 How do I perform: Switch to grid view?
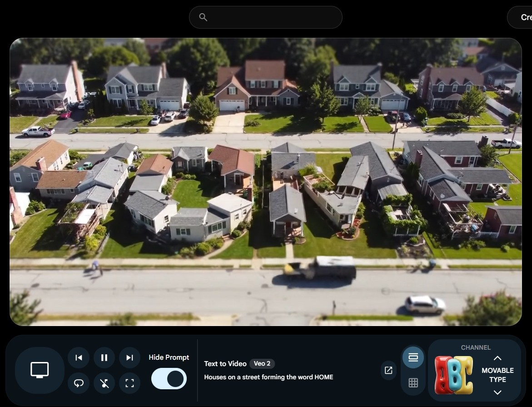pyautogui.click(x=413, y=383)
